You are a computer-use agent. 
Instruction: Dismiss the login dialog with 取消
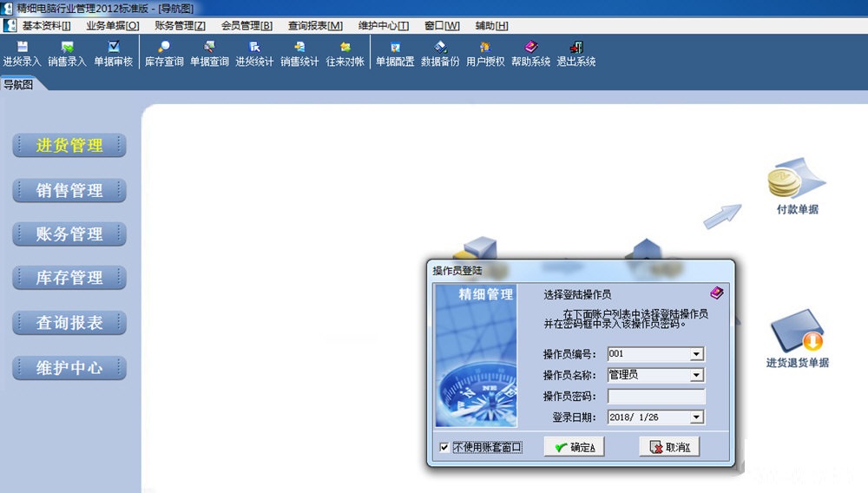[x=669, y=446]
